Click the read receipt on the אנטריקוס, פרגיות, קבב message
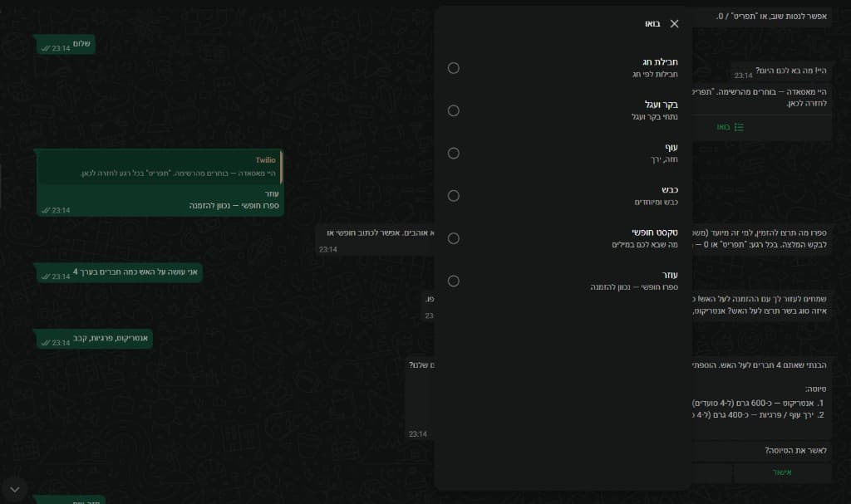 pyautogui.click(x=46, y=343)
